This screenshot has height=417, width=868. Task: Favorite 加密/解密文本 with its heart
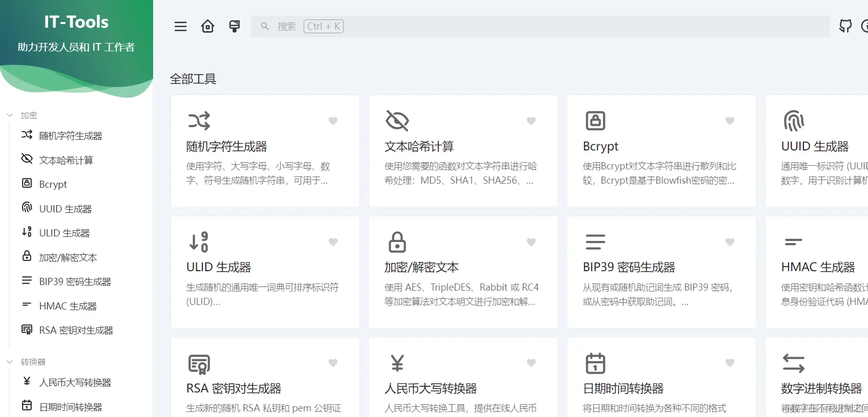pos(531,242)
